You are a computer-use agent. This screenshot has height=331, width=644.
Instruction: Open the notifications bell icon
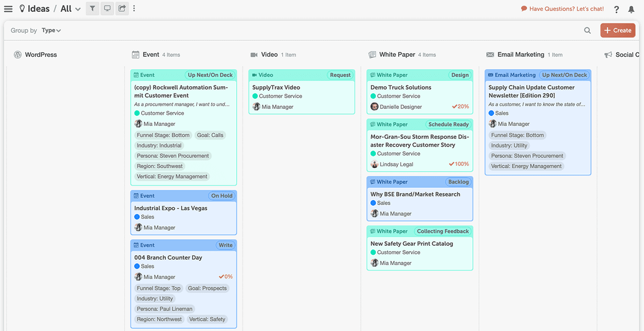pos(632,9)
